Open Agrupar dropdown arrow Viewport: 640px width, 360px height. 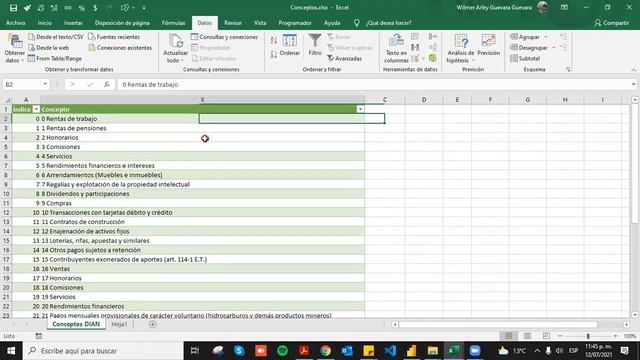(x=546, y=37)
